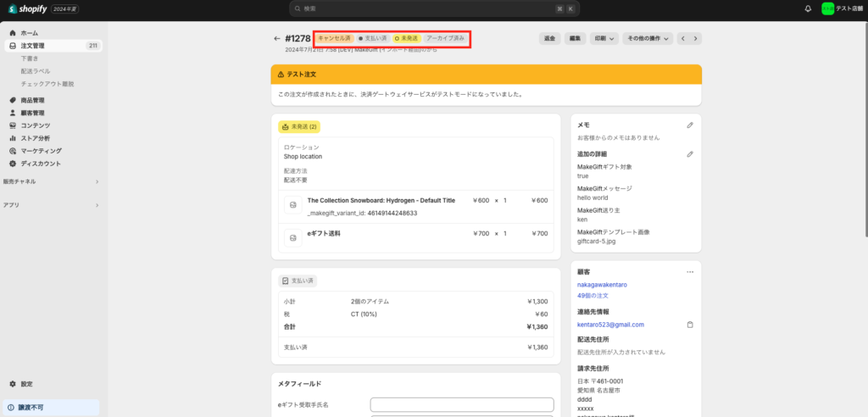Click the 設定 gear icon

point(13,384)
